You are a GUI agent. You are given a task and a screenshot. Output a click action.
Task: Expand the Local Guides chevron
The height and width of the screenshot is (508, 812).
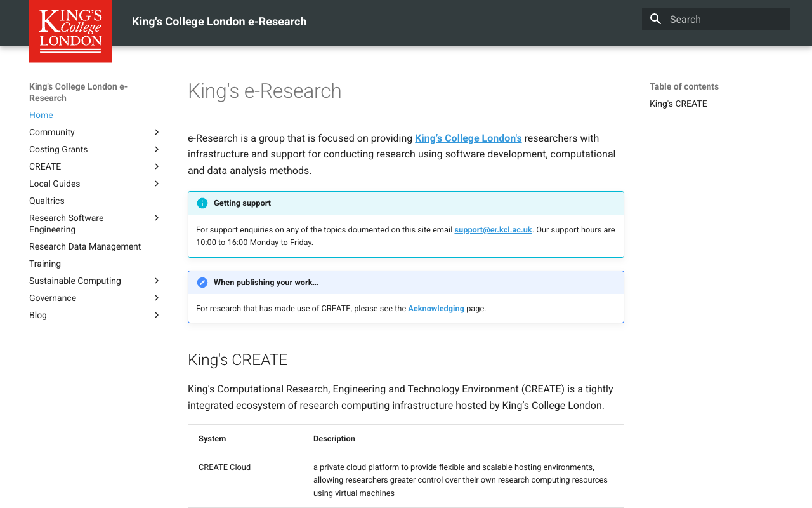pyautogui.click(x=157, y=184)
